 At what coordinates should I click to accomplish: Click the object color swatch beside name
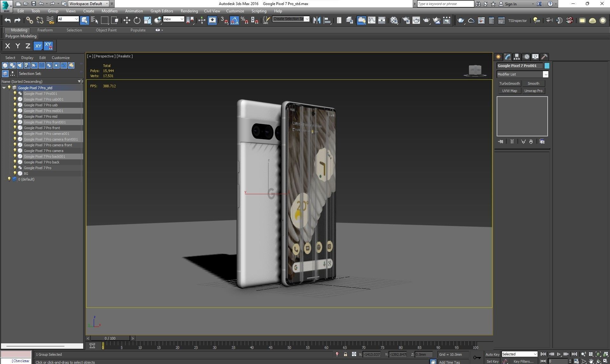coord(547,66)
